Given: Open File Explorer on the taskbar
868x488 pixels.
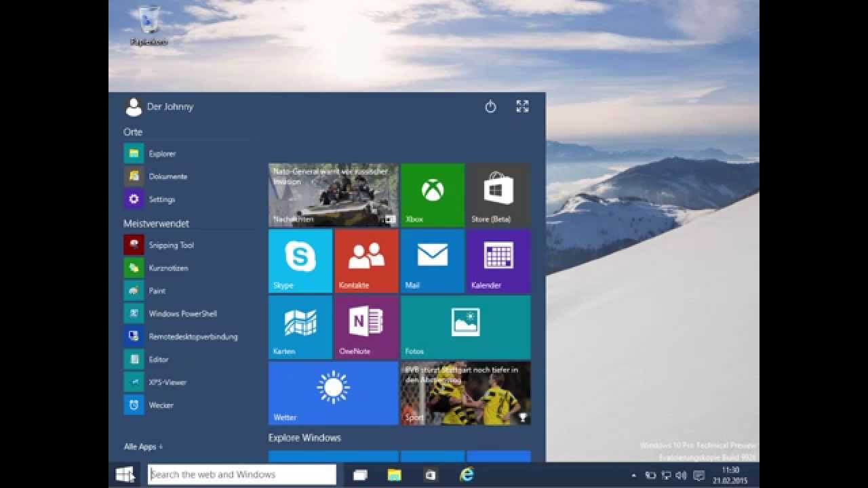Looking at the screenshot, I should (395, 475).
